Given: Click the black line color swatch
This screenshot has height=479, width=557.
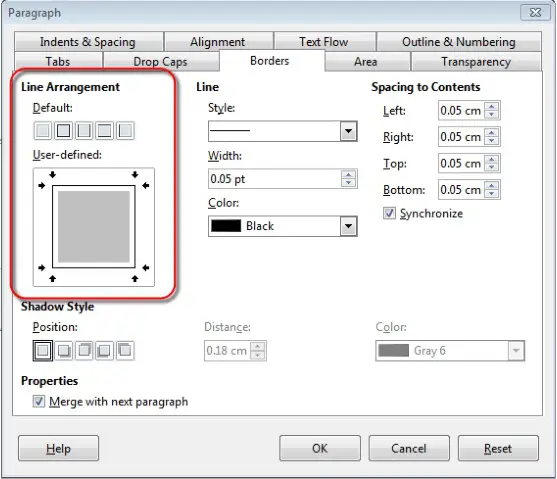Looking at the screenshot, I should pos(226,226).
